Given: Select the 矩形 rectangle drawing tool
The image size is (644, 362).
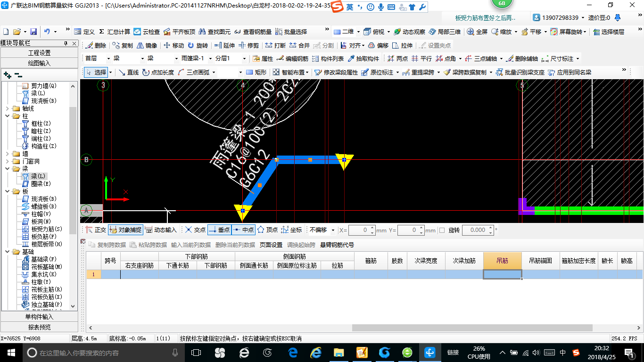Looking at the screenshot, I should click(256, 72).
